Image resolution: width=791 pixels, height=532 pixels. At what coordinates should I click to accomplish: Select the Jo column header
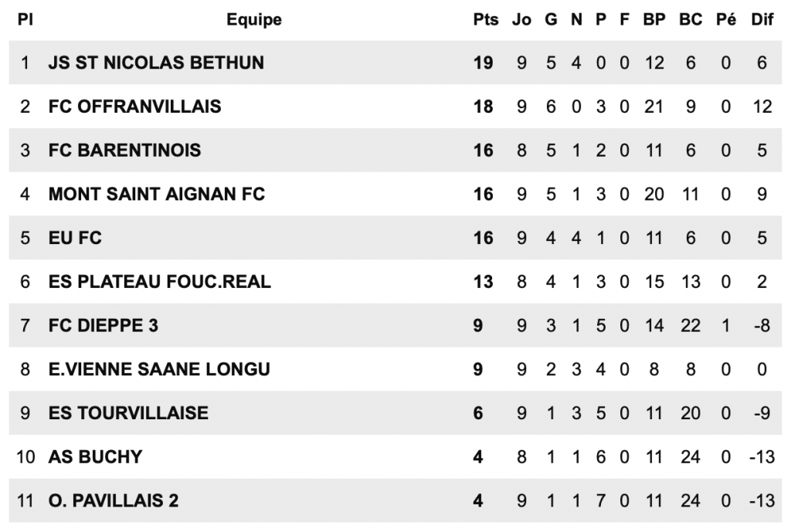[521, 20]
